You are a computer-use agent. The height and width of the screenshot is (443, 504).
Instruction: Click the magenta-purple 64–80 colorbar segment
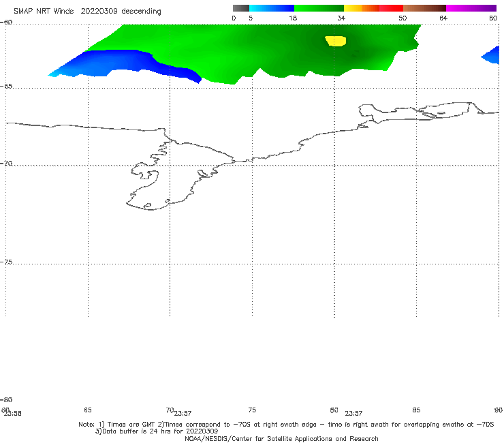point(471,8)
